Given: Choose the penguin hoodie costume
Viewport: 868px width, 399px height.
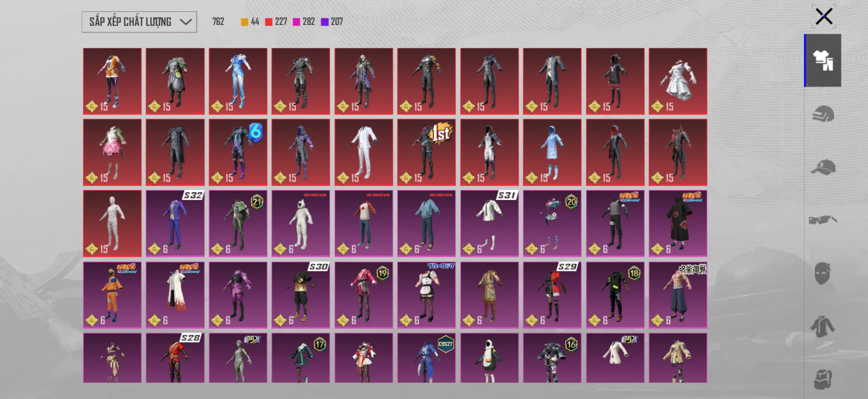Looking at the screenshot, I should click(489, 358).
